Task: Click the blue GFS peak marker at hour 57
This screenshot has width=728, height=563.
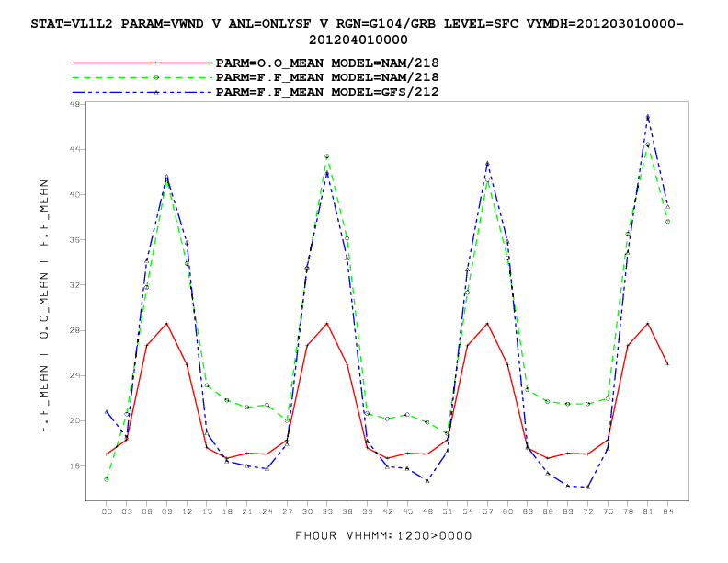Action: point(487,164)
